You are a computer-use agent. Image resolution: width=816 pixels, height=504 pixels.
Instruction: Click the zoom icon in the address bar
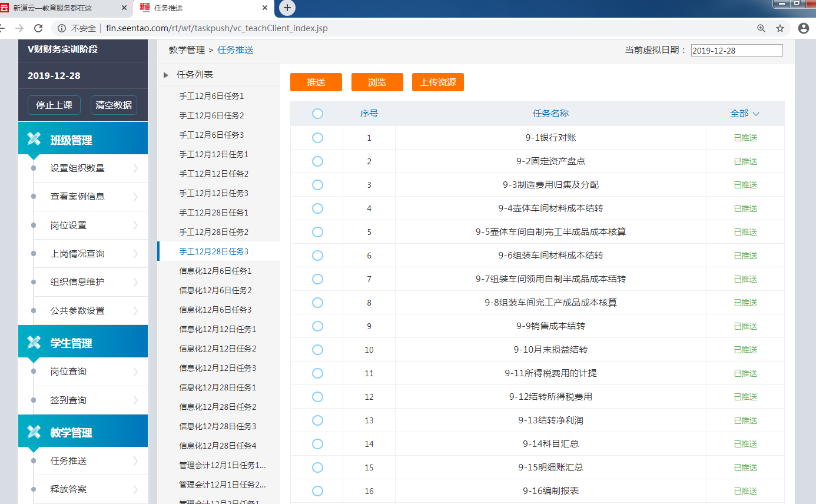(761, 27)
